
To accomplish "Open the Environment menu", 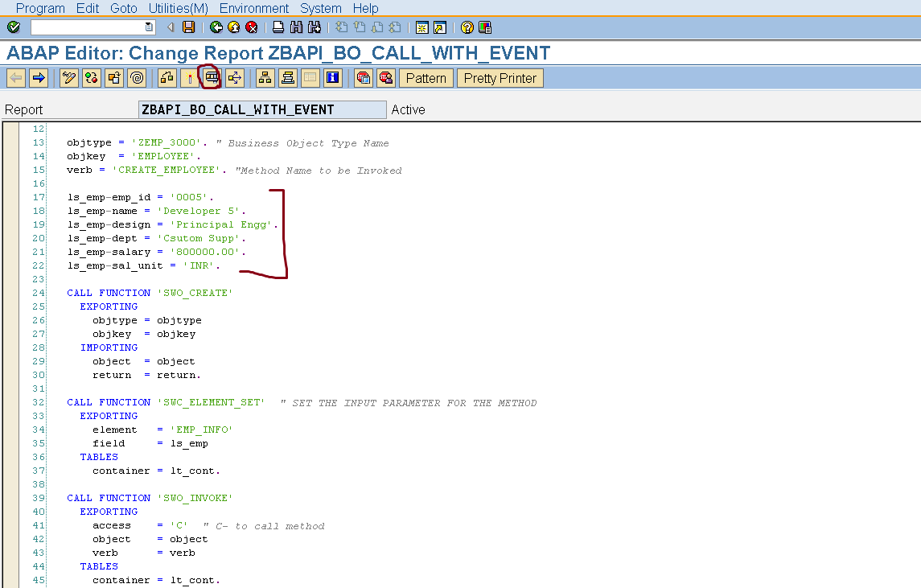I will coord(253,8).
